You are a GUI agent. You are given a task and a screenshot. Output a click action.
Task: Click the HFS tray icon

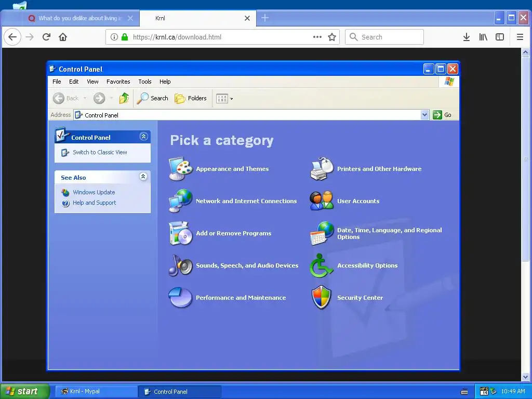tap(484, 391)
